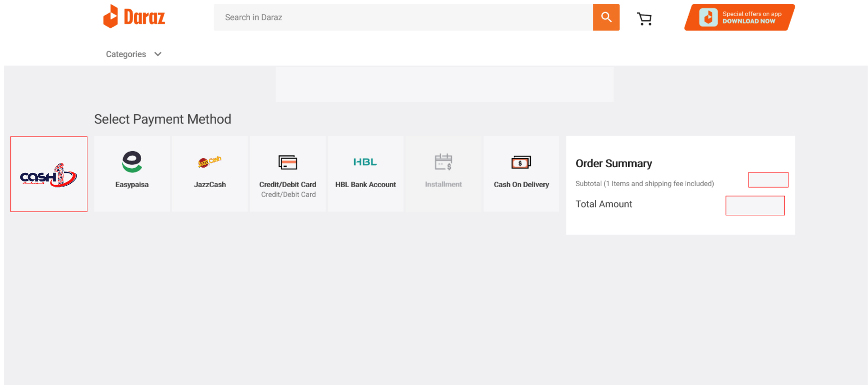Screen dimensions: 868x385
Task: Click the Order Summary heading
Action: (614, 163)
